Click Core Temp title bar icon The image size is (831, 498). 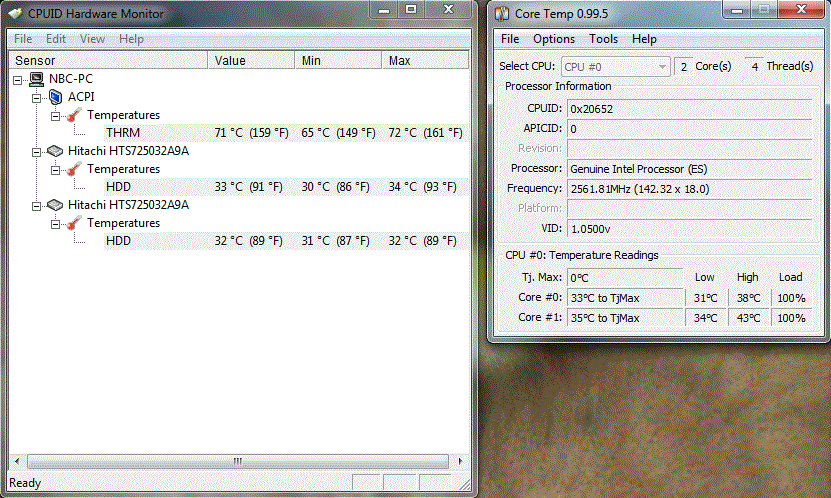coord(501,14)
